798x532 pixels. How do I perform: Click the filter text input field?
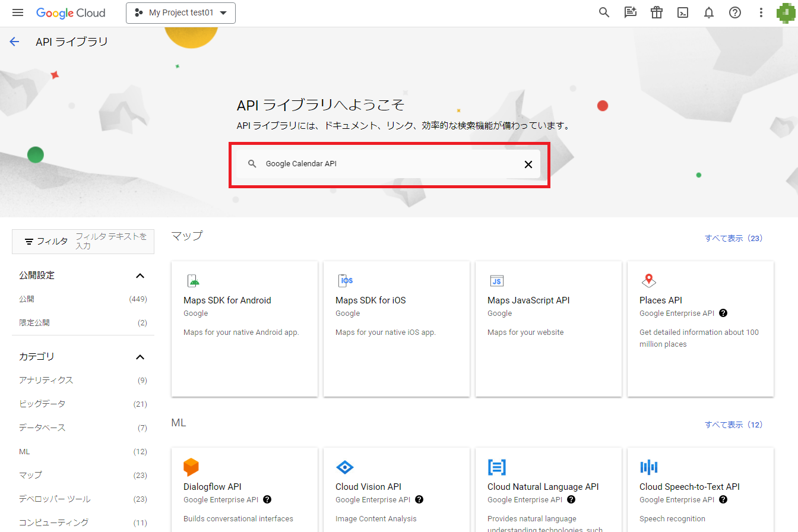[112, 241]
